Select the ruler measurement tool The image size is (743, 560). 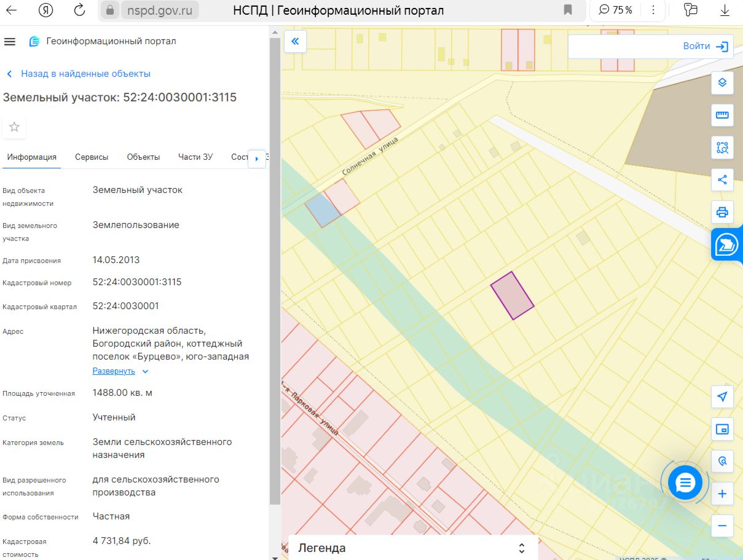722,115
